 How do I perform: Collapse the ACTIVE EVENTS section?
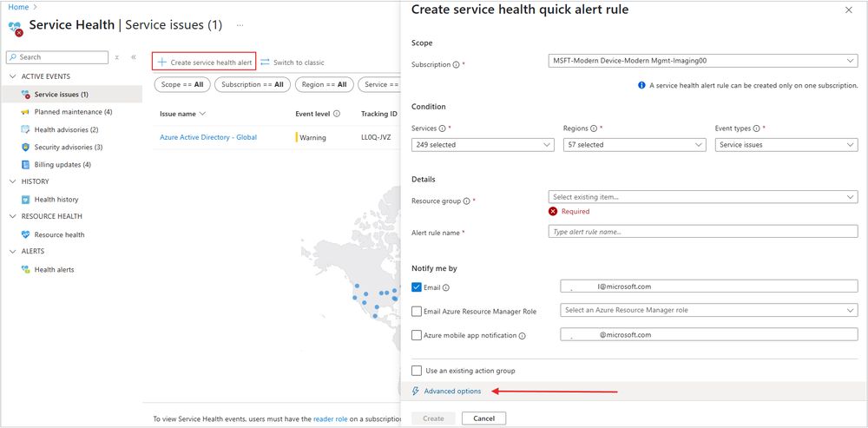[x=13, y=76]
